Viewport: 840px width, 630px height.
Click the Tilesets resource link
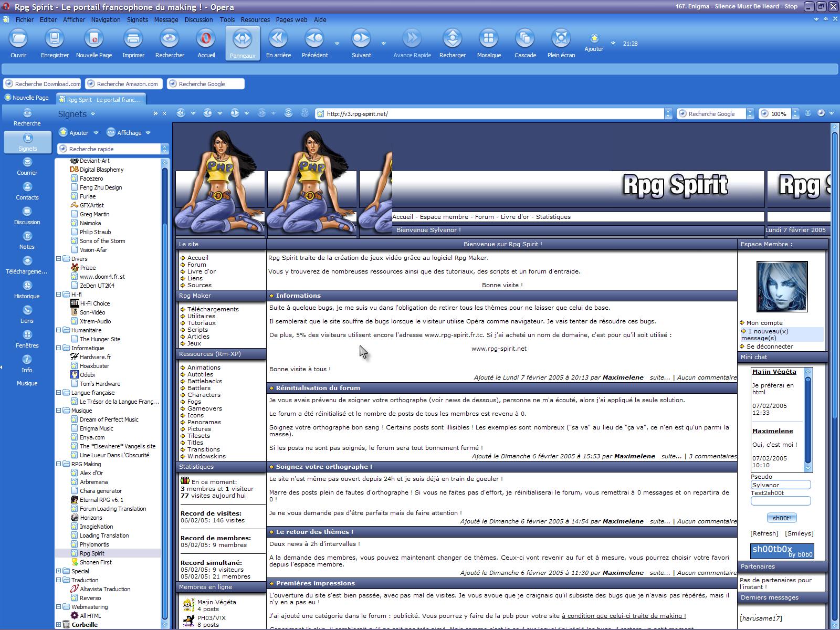click(x=198, y=436)
